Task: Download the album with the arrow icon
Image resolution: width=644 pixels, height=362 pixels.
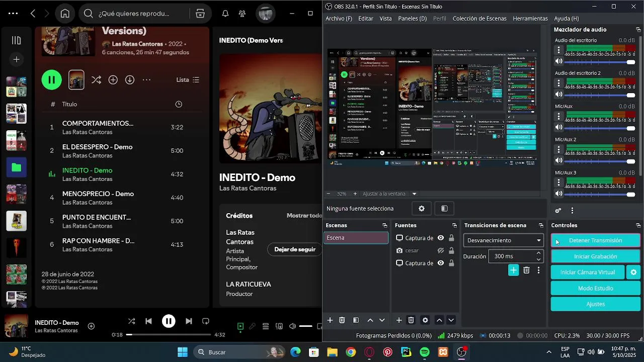Action: click(130, 79)
